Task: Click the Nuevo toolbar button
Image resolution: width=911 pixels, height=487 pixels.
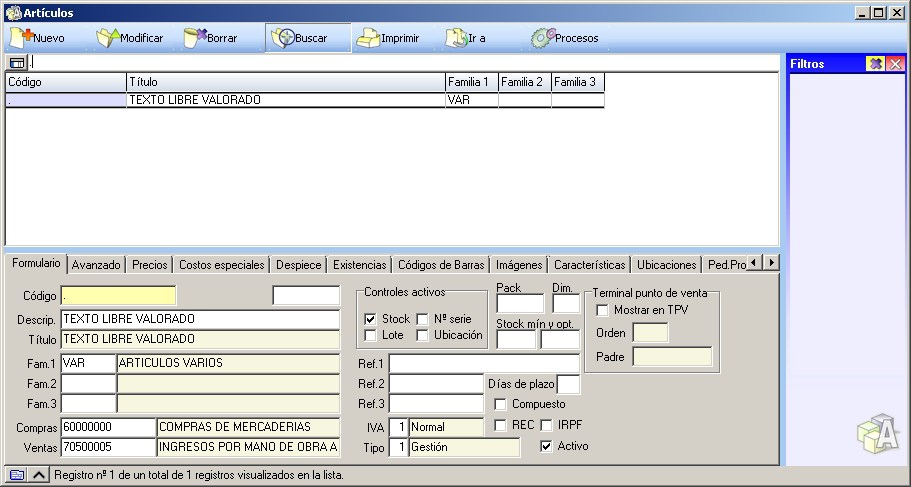Action: coord(38,38)
